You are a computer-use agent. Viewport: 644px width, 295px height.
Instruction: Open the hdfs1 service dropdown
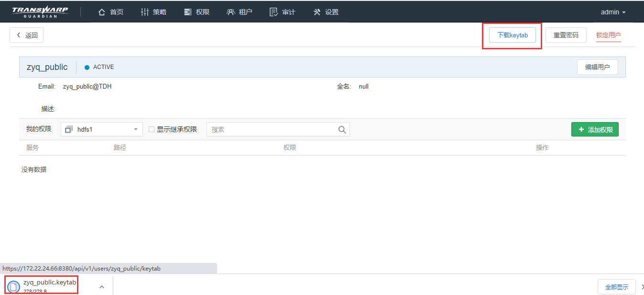point(101,129)
